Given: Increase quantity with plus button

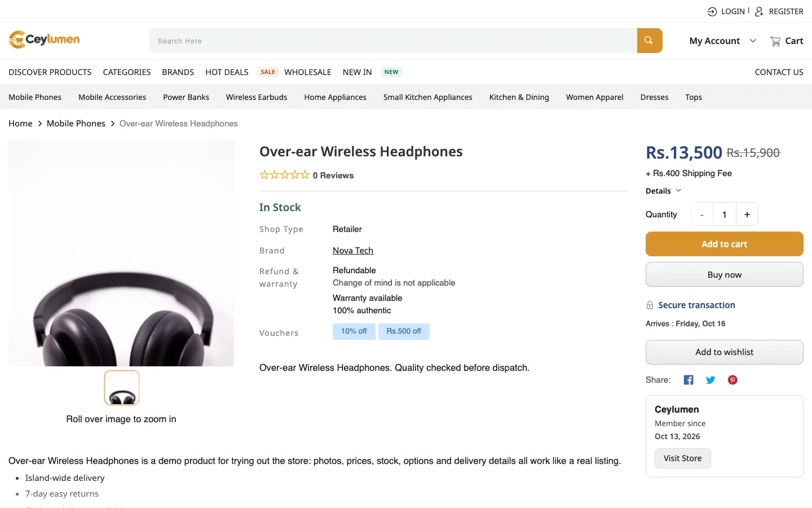Looking at the screenshot, I should point(747,214).
